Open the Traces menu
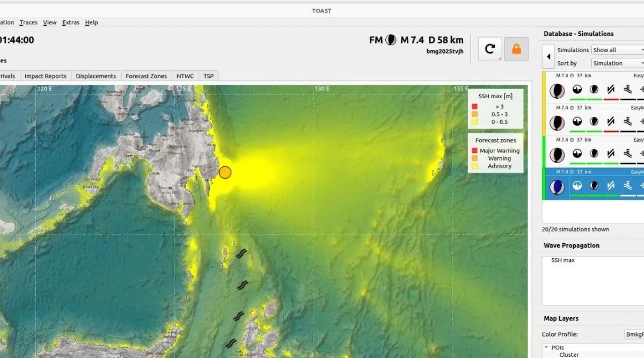 (x=28, y=23)
